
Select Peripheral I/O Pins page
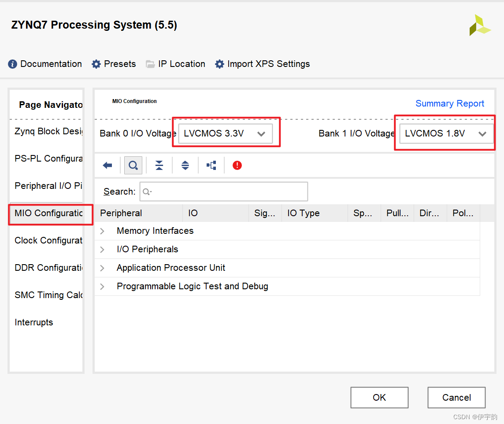click(x=48, y=186)
